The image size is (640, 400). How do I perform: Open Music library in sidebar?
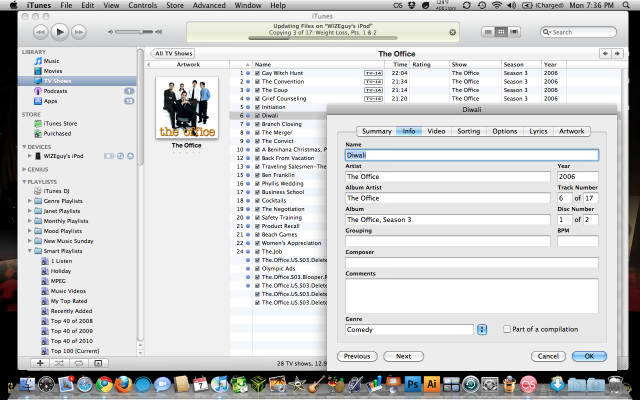coord(51,61)
